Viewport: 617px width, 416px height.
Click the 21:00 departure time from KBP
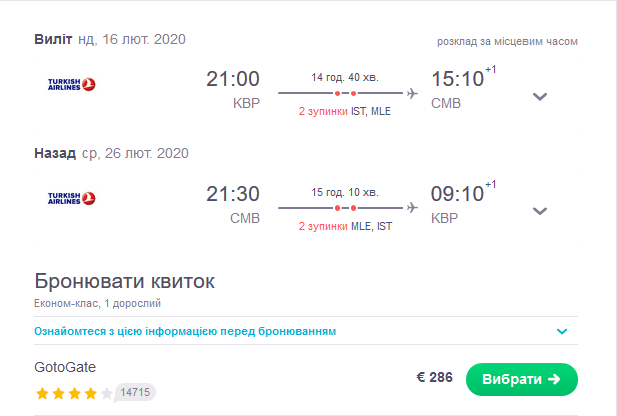coord(232,80)
